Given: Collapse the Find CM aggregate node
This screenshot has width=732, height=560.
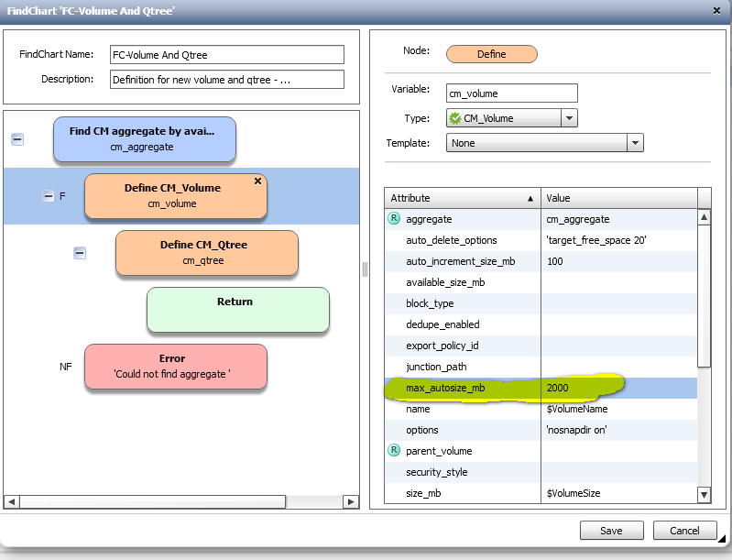Looking at the screenshot, I should click(17, 139).
